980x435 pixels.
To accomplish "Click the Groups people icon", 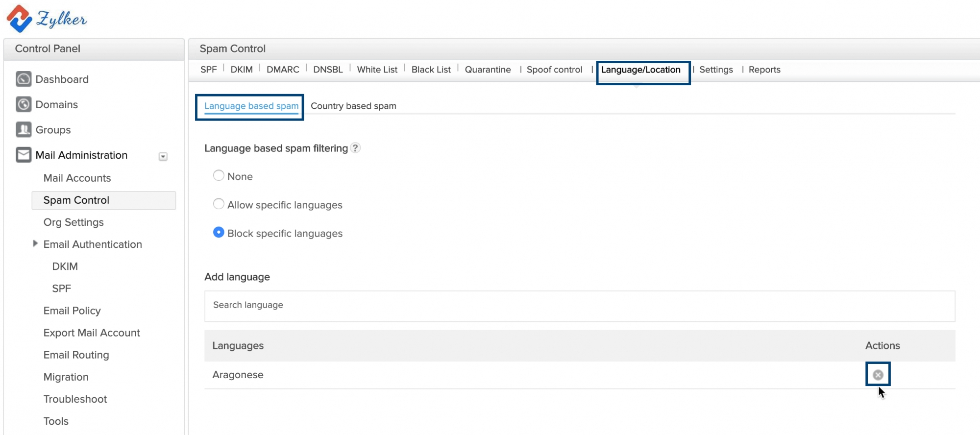I will click(x=24, y=129).
